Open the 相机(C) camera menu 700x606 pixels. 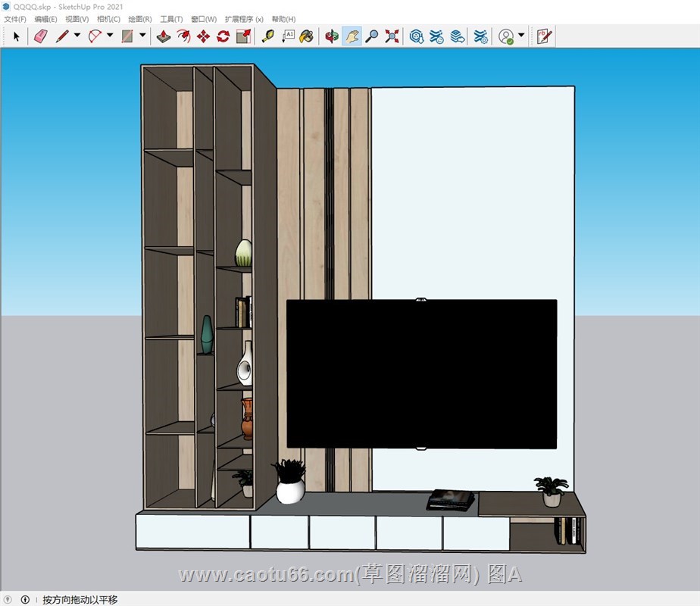(x=108, y=19)
